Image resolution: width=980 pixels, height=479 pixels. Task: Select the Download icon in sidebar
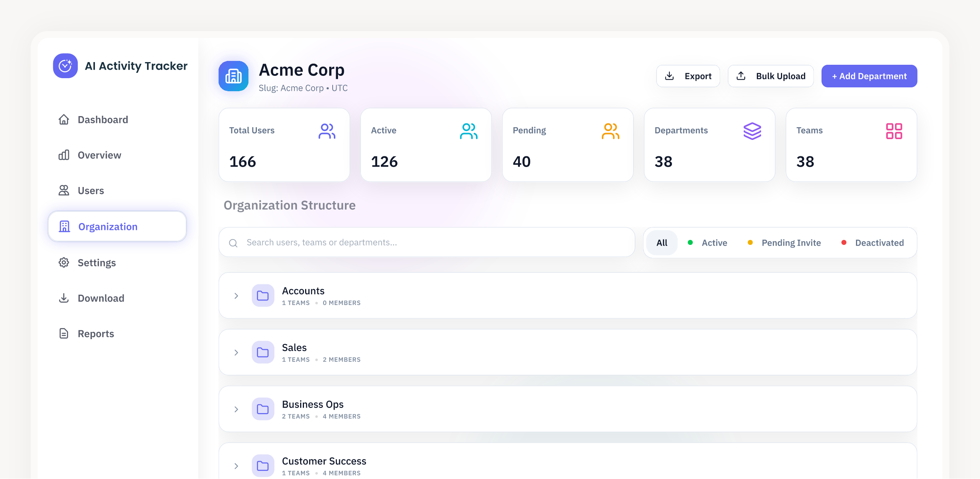64,298
